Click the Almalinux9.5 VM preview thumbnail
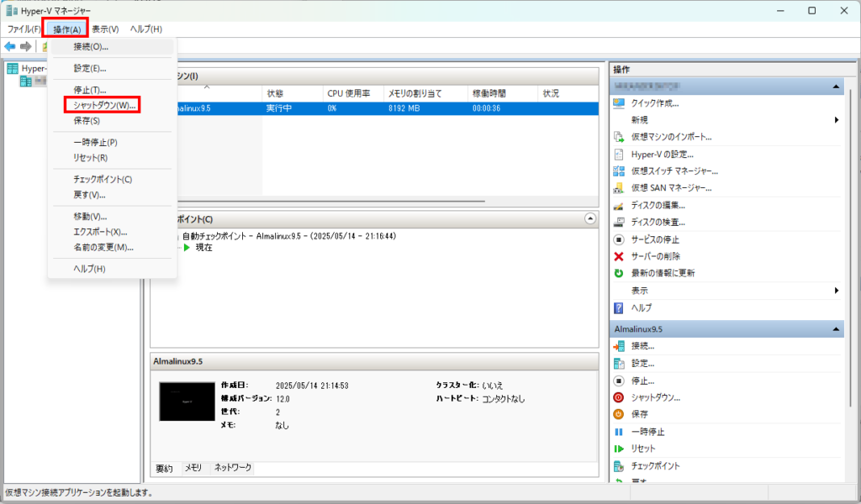The width and height of the screenshot is (861, 504). coord(187,402)
